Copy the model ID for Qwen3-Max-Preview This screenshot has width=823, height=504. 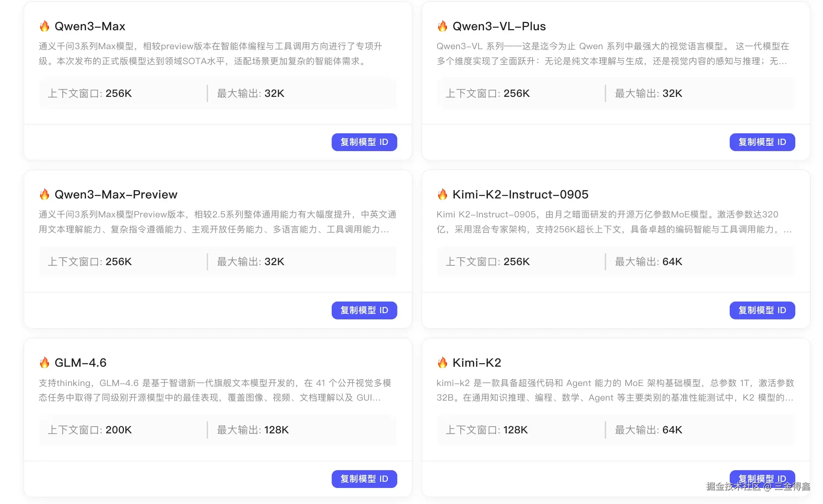[364, 310]
